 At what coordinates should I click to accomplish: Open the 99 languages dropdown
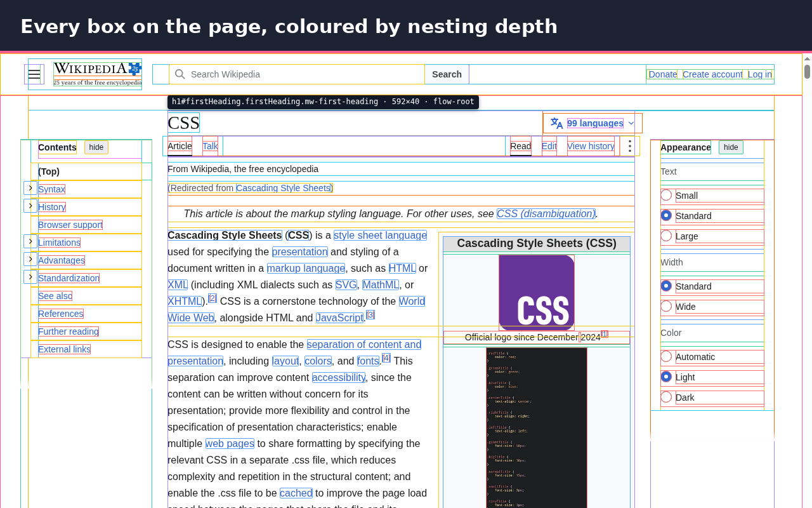593,123
